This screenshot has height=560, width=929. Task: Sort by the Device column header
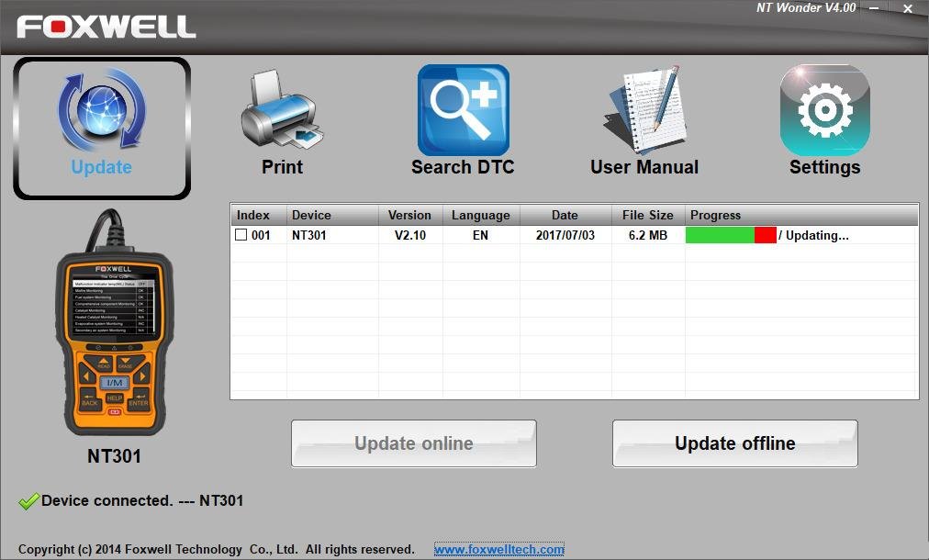point(332,215)
